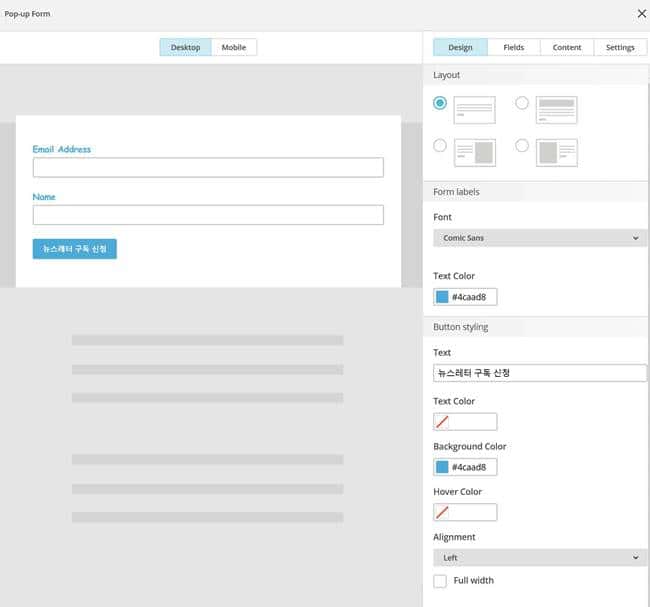The width and height of the screenshot is (650, 607).
Task: Choose the layout with image on top
Action: pos(557,109)
